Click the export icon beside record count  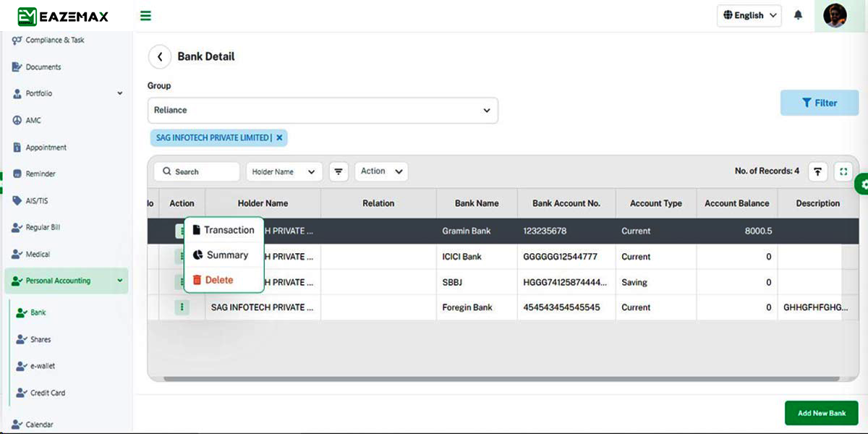click(x=817, y=171)
